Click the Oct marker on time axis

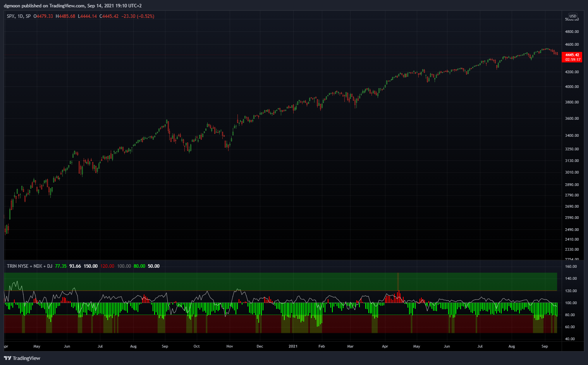pos(196,346)
